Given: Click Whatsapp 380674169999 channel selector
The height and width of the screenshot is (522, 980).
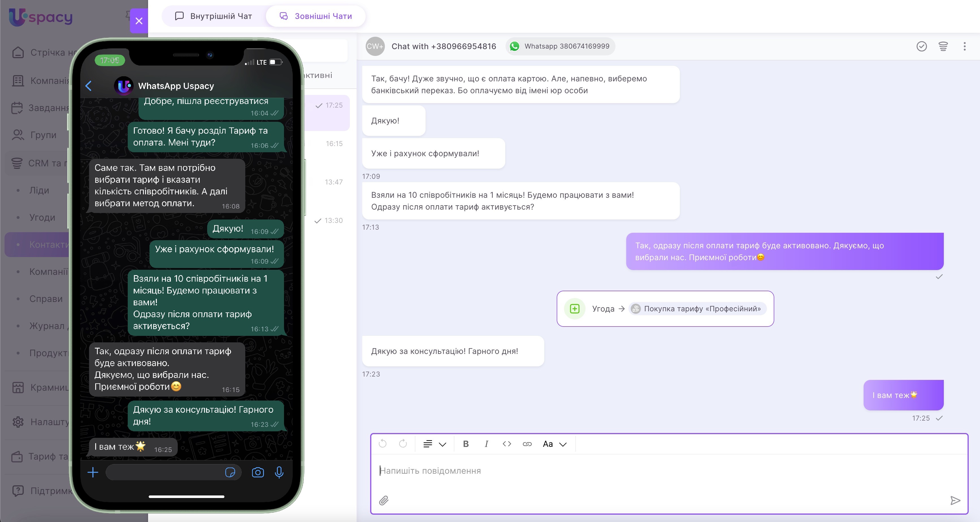Looking at the screenshot, I should [560, 46].
